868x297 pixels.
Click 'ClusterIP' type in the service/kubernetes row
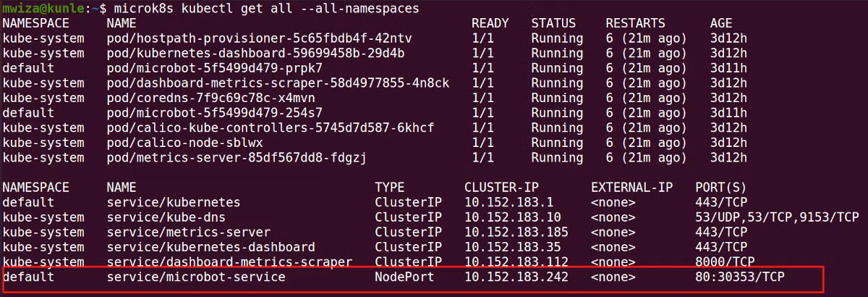[408, 203]
